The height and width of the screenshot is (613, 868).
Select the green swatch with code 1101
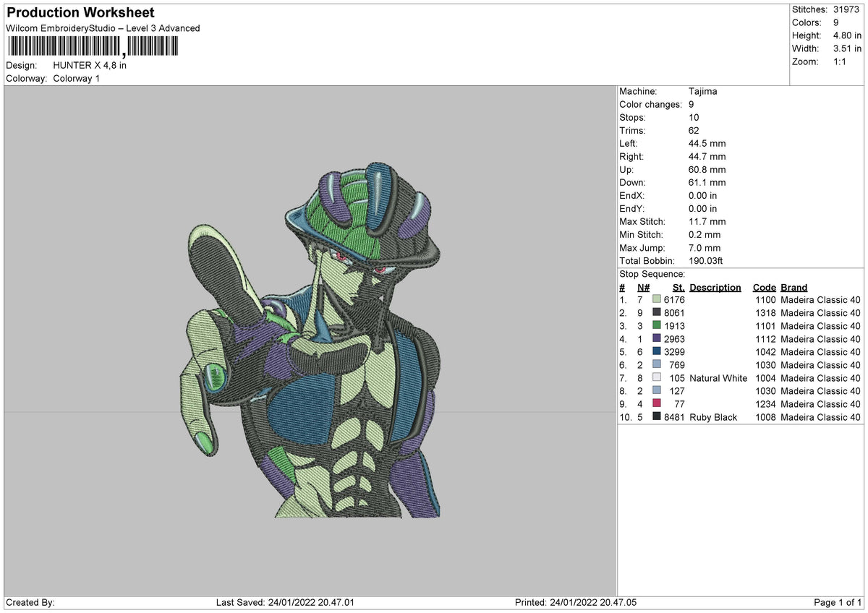[657, 326]
